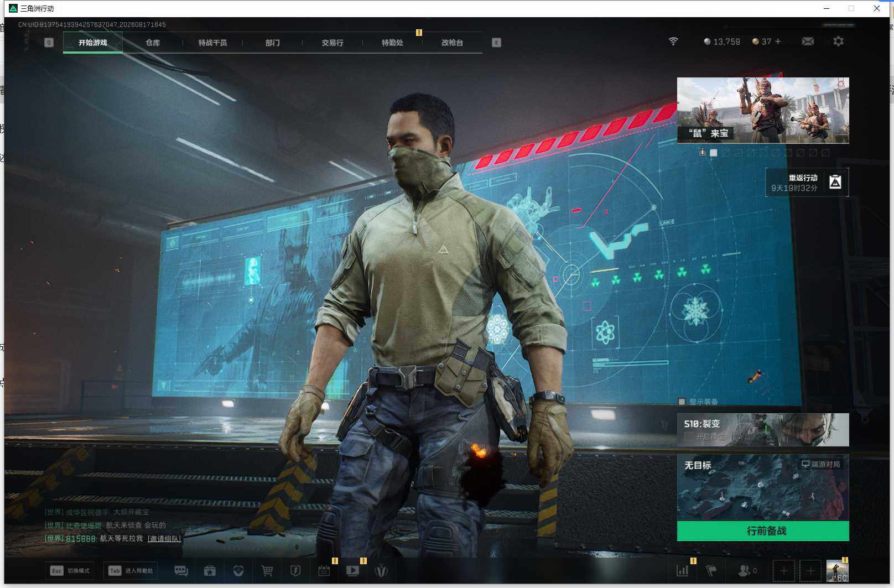894x588 pixels.
Task: Open the calendar events icon
Action: (x=324, y=571)
